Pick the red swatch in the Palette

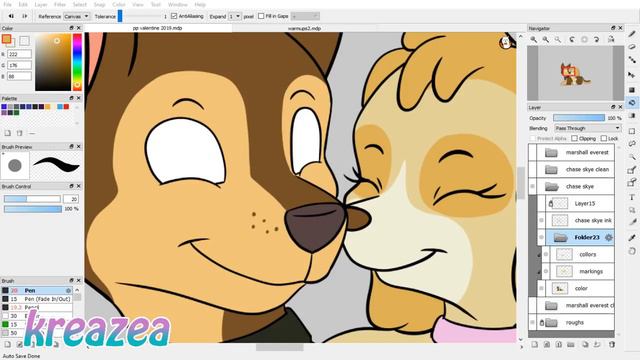click(x=67, y=107)
